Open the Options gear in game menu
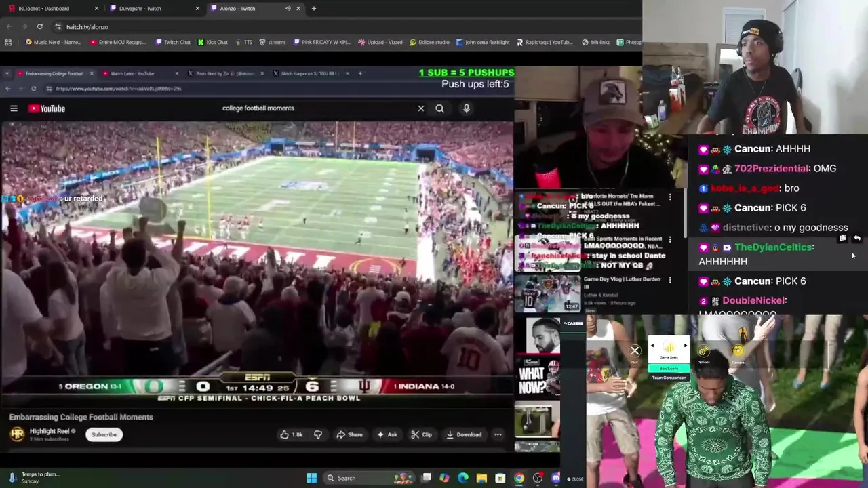Image resolution: width=868 pixels, height=488 pixels. [704, 352]
